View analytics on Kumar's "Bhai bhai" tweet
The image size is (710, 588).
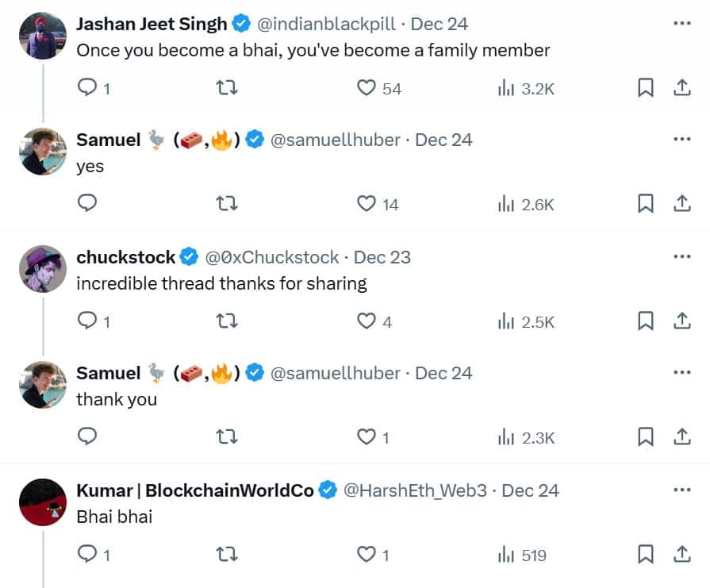click(522, 555)
